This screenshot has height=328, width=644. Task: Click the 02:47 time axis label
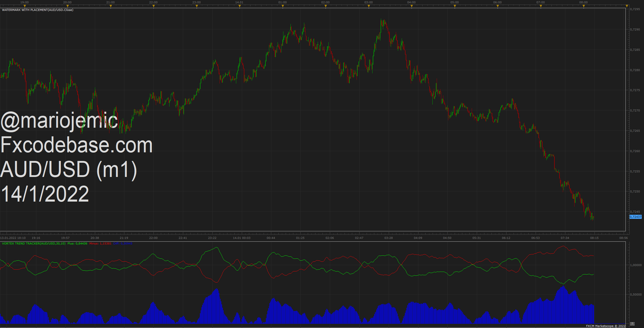359,238
